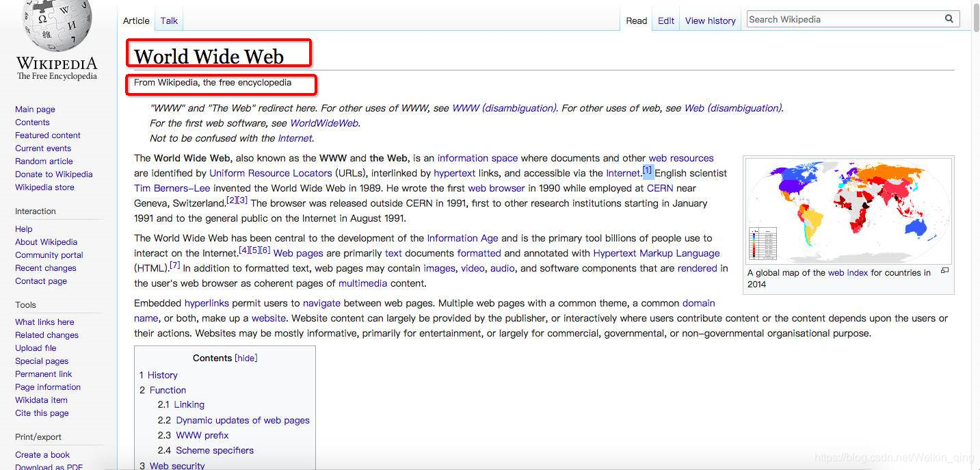The height and width of the screenshot is (470, 980).
Task: Follow the CERN link
Action: click(x=660, y=188)
